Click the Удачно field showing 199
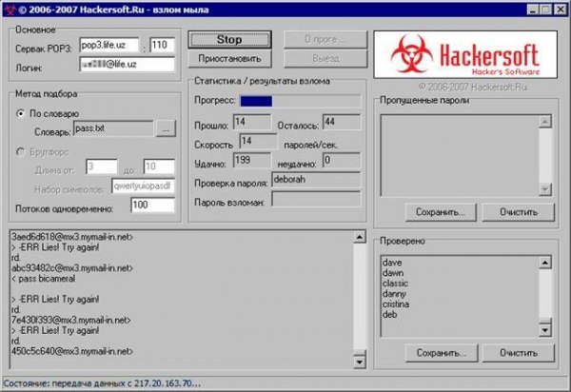Screen dimensions: 571x392 252,160
